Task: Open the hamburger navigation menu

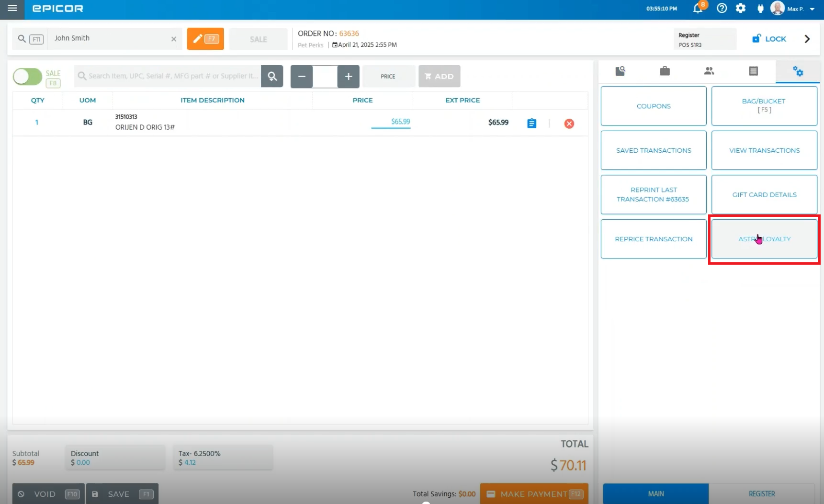Action: click(x=12, y=8)
